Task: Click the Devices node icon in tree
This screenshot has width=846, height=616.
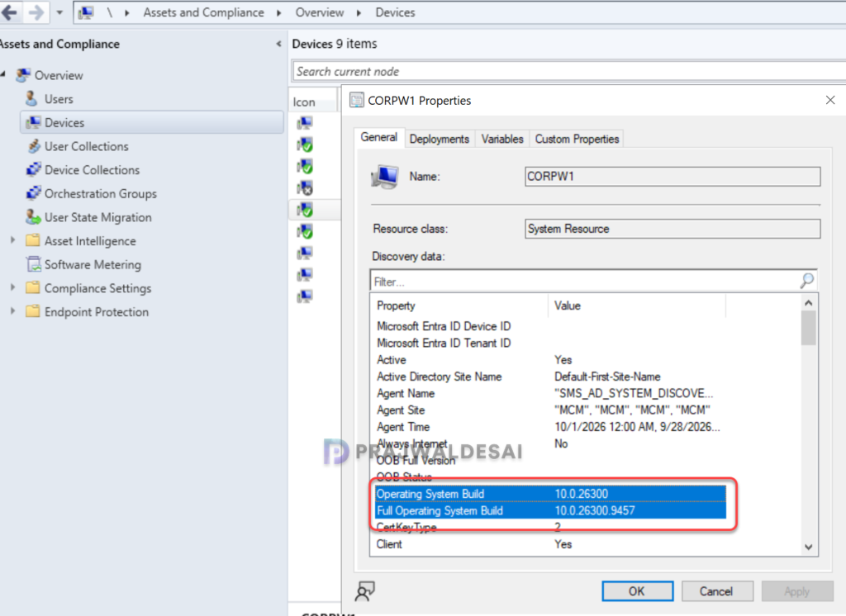Action: [x=33, y=122]
